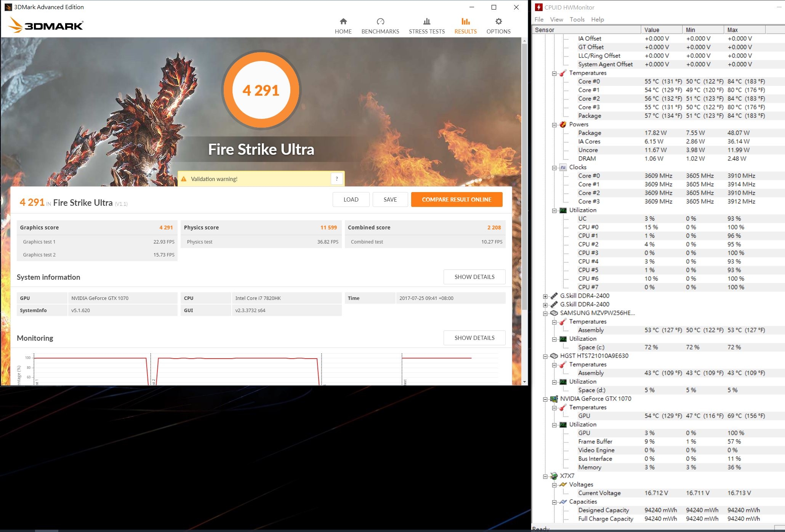
Task: Click the Temperatures icon under the HGST drive
Action: [563, 364]
